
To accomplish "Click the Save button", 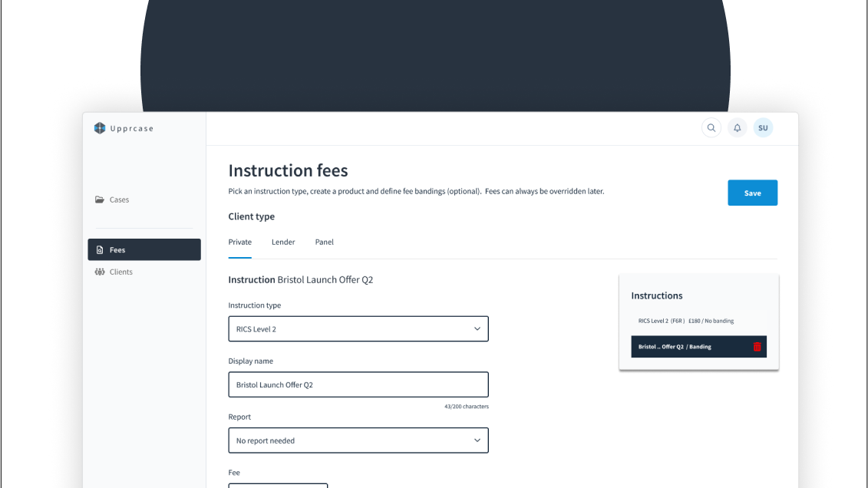I will tap(752, 193).
